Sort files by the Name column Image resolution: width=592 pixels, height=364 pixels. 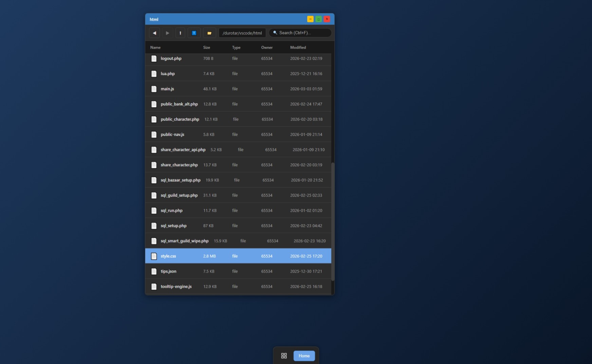155,47
